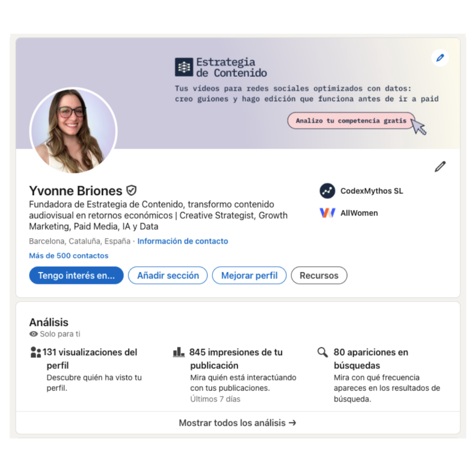Expand Mostrar todos los análisis
The width and height of the screenshot is (476, 476).
[238, 423]
